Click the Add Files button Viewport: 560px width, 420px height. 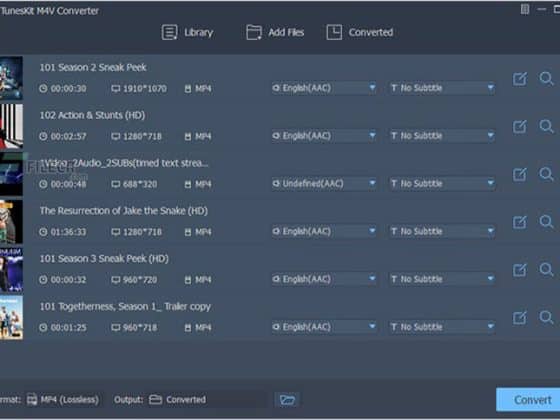pyautogui.click(x=275, y=32)
